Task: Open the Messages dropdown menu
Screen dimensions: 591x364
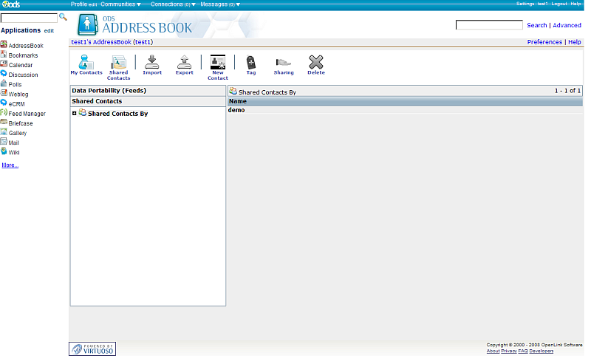Action: [x=220, y=4]
